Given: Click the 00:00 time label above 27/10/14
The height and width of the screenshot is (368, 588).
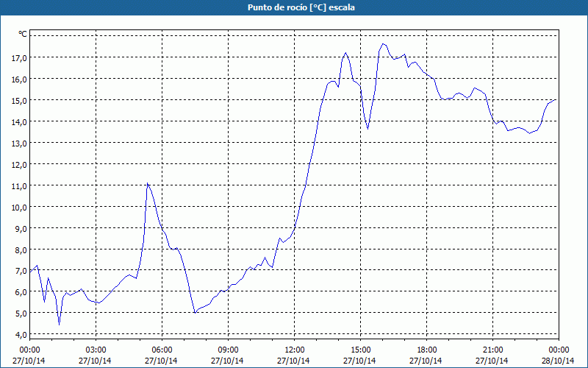Looking at the screenshot, I should (x=29, y=350).
